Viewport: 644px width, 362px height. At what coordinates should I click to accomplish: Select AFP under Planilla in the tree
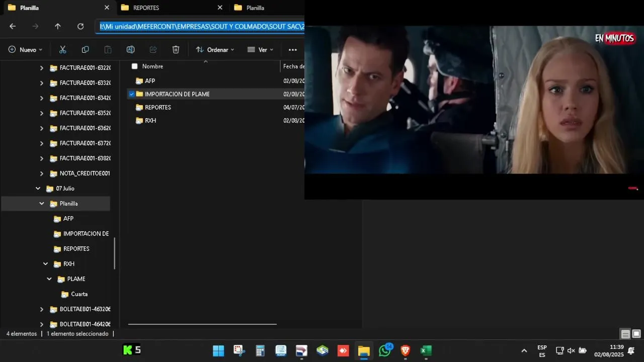click(68, 219)
